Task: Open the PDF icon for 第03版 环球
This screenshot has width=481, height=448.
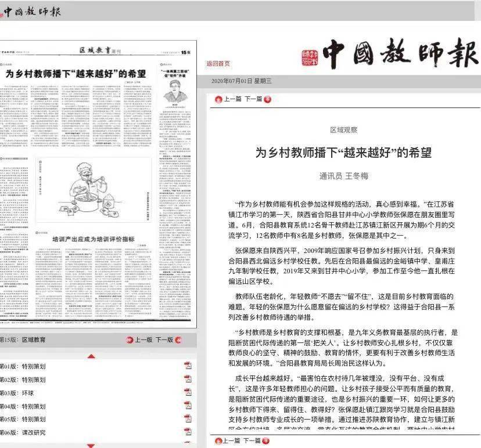Action: pyautogui.click(x=188, y=392)
